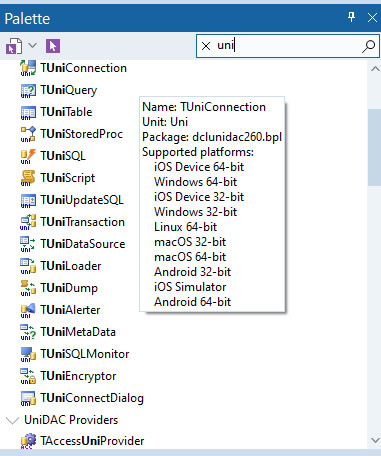Select the TUniConnection component icon

[x=28, y=68]
